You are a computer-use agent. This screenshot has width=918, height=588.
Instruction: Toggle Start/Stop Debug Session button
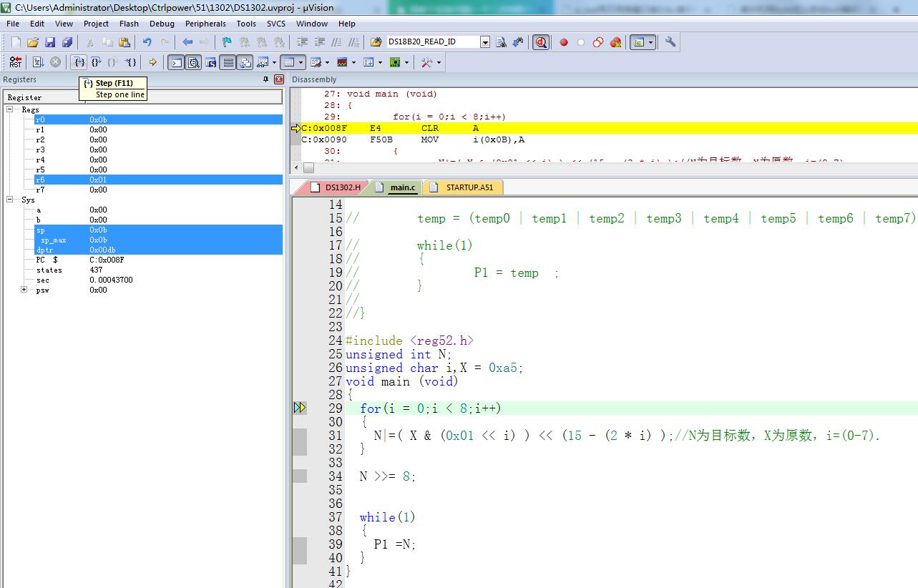tap(542, 42)
